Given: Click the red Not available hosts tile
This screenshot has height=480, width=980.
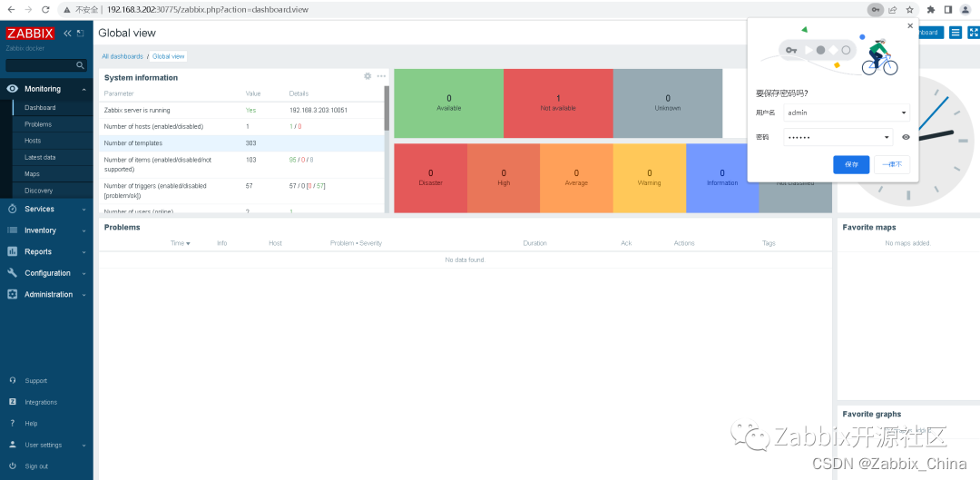Looking at the screenshot, I should (x=558, y=103).
